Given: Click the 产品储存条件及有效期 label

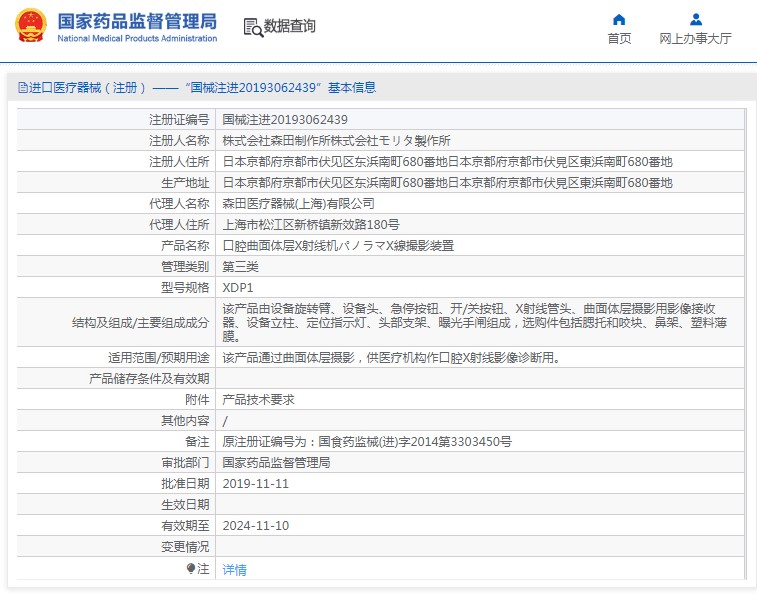Looking at the screenshot, I should (149, 379).
